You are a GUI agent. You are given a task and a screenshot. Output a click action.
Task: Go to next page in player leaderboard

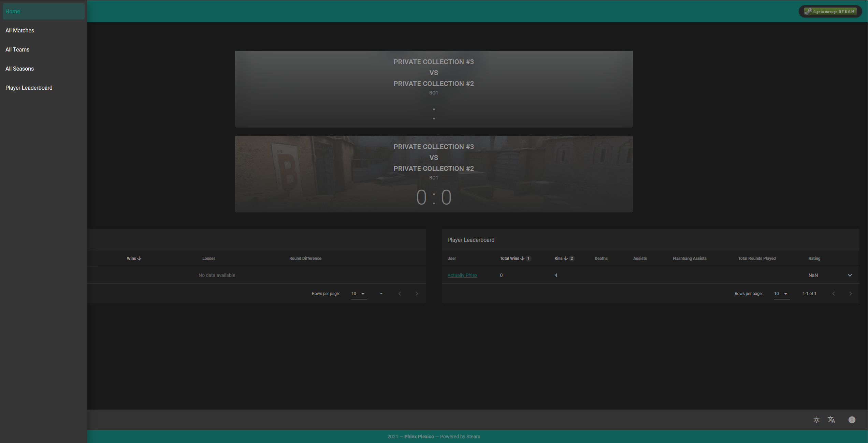(x=850, y=294)
